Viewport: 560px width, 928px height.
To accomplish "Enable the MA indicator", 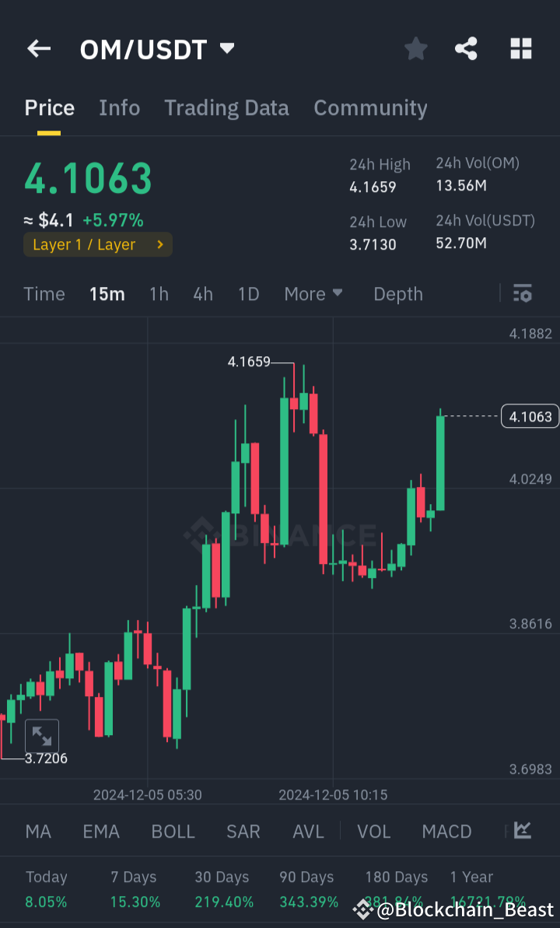I will (37, 831).
